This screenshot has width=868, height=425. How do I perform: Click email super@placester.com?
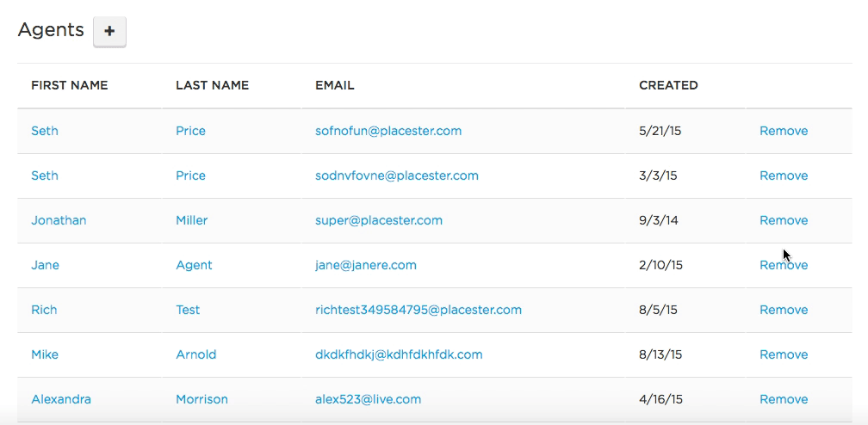[379, 221]
